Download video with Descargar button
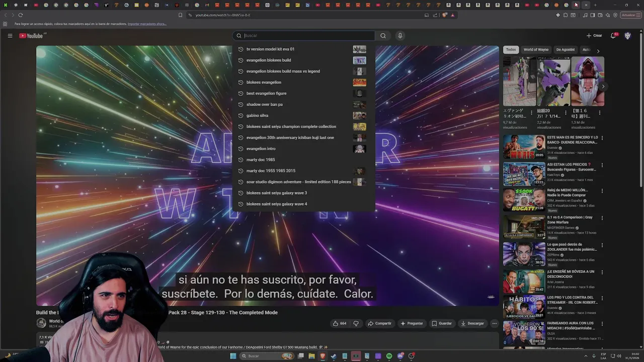The width and height of the screenshot is (644, 362). (472, 323)
